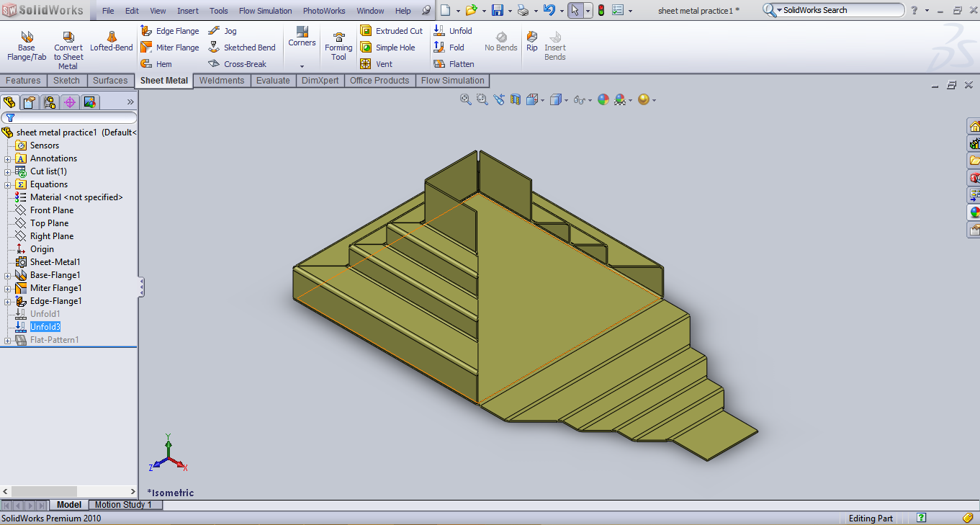Switch to the Weldments tab
The height and width of the screenshot is (525, 980).
[x=222, y=80]
